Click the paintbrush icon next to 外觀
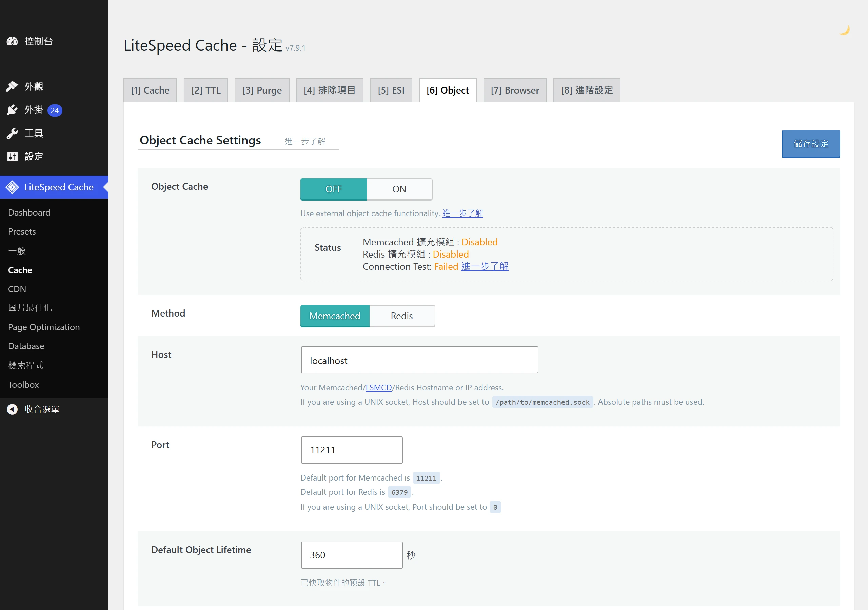The width and height of the screenshot is (868, 610). (12, 86)
